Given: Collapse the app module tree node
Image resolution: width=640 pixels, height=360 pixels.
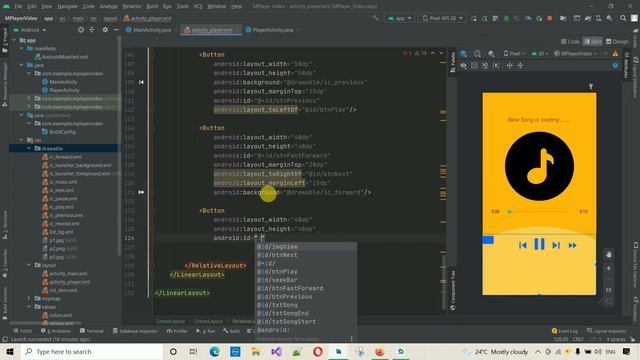Looking at the screenshot, I should coord(14,40).
